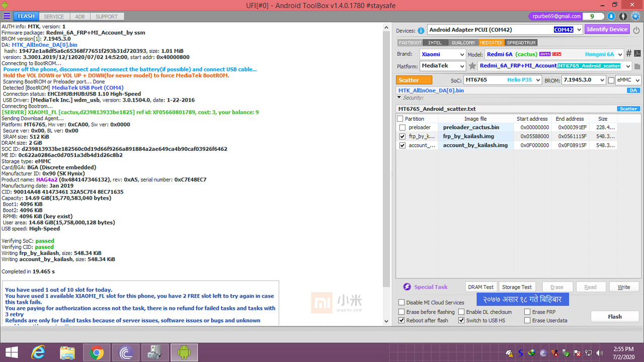Open the Model dropdown
This screenshot has width=644, height=362.
(x=620, y=54)
